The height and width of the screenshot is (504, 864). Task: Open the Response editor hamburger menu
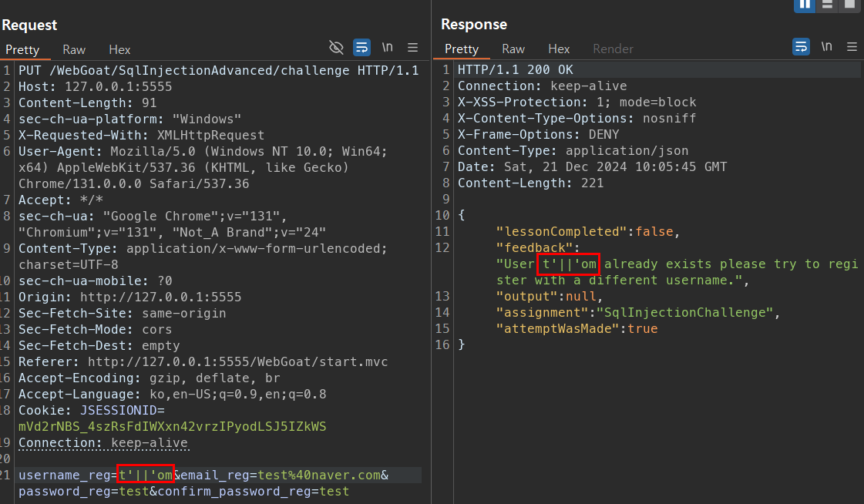[852, 46]
